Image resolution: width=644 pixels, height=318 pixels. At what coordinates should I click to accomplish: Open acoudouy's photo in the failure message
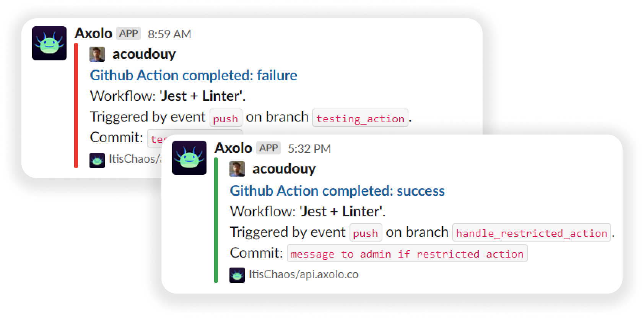[97, 54]
